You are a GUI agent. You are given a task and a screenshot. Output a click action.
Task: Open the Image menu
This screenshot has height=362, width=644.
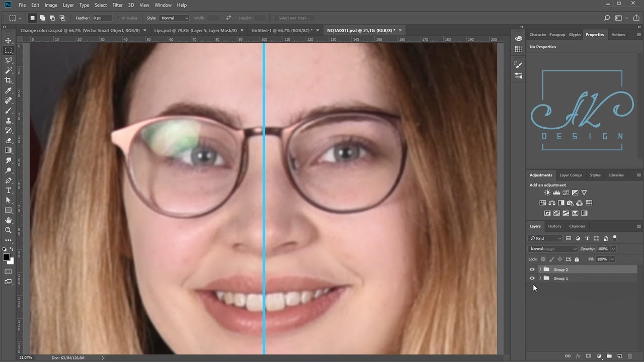(x=51, y=5)
